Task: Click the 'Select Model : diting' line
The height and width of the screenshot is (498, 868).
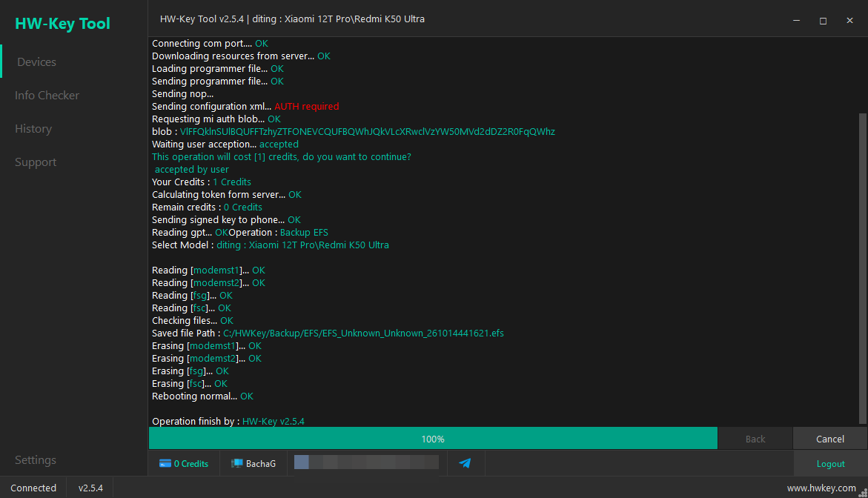Action: [270, 245]
